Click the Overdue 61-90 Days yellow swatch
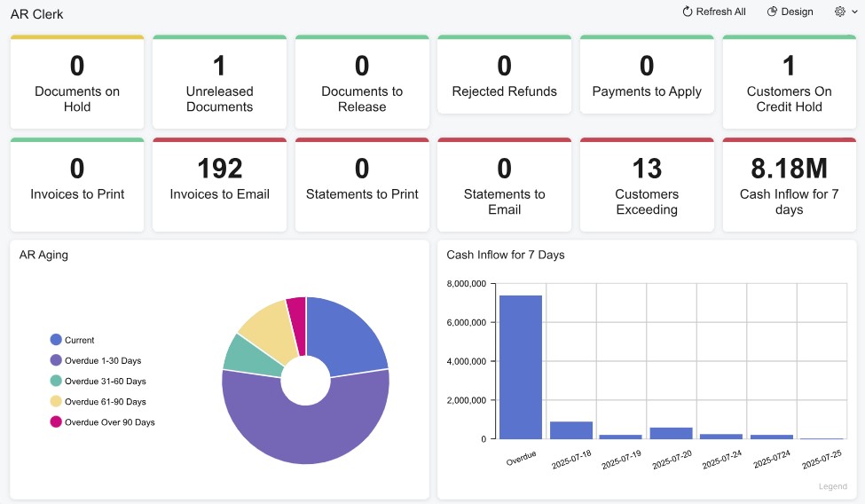The image size is (865, 504). point(56,401)
